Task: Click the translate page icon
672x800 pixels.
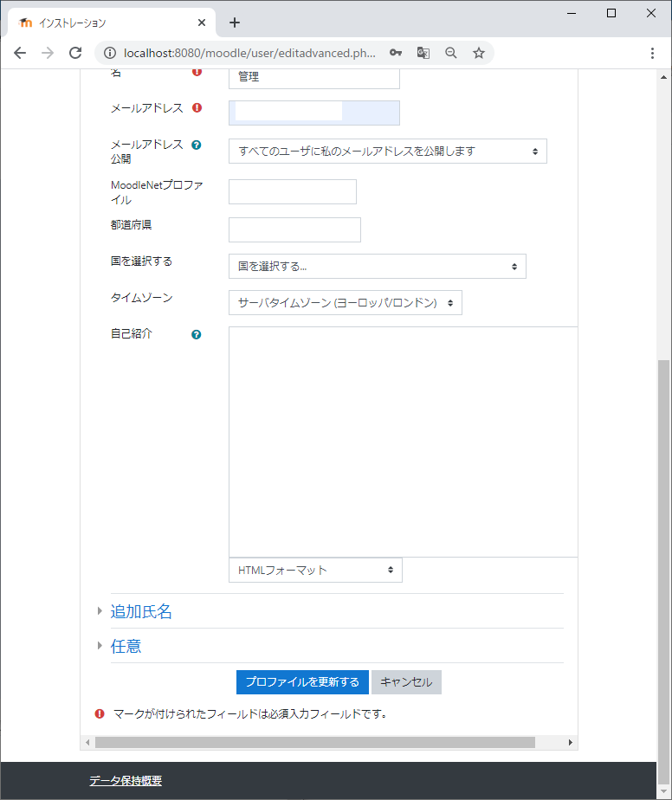Action: 423,53
